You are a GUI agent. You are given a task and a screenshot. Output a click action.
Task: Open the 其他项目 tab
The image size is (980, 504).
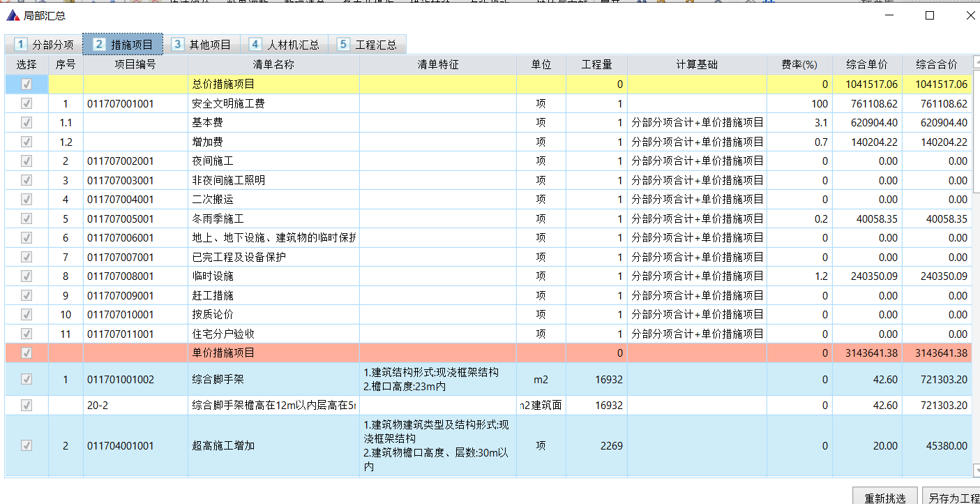pos(202,45)
